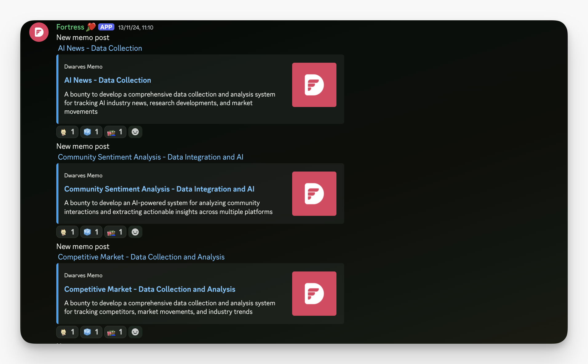Viewport: 588px width, 364px height.
Task: Toggle the ice cube reaction under the Competitive Market memo
Action: point(91,332)
